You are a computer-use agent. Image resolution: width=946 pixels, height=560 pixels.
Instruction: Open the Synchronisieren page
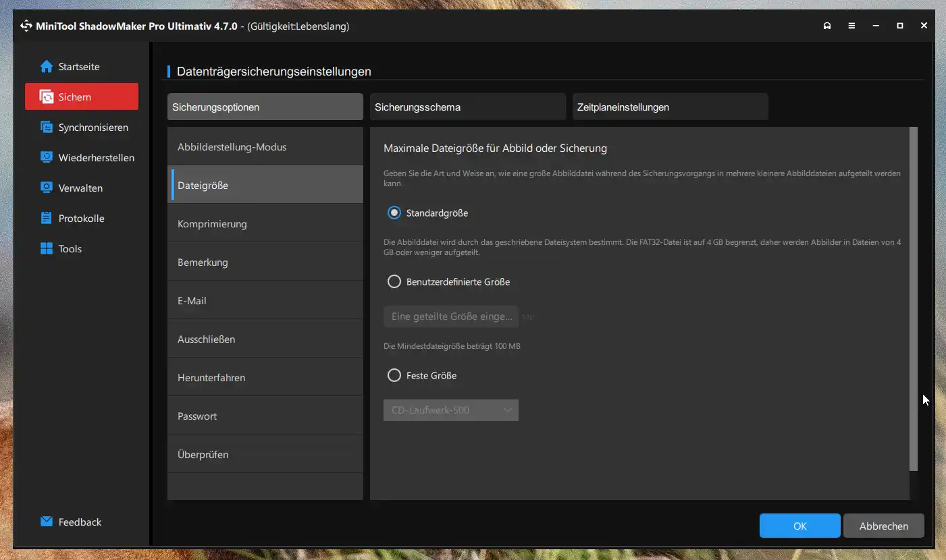tap(82, 128)
